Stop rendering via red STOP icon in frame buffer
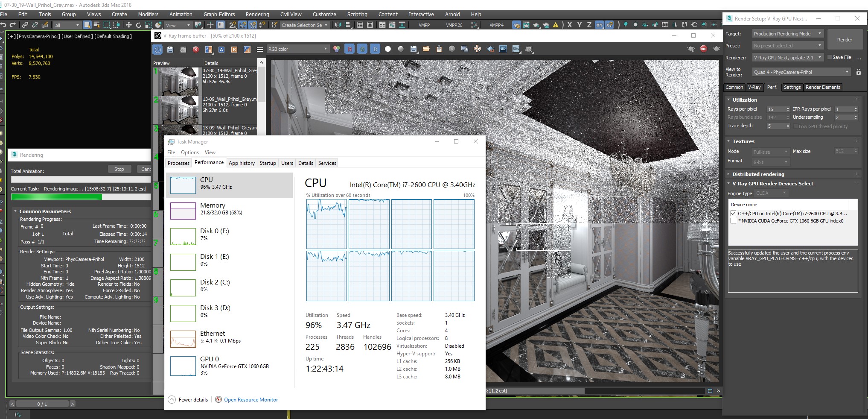The image size is (868, 419). (704, 49)
